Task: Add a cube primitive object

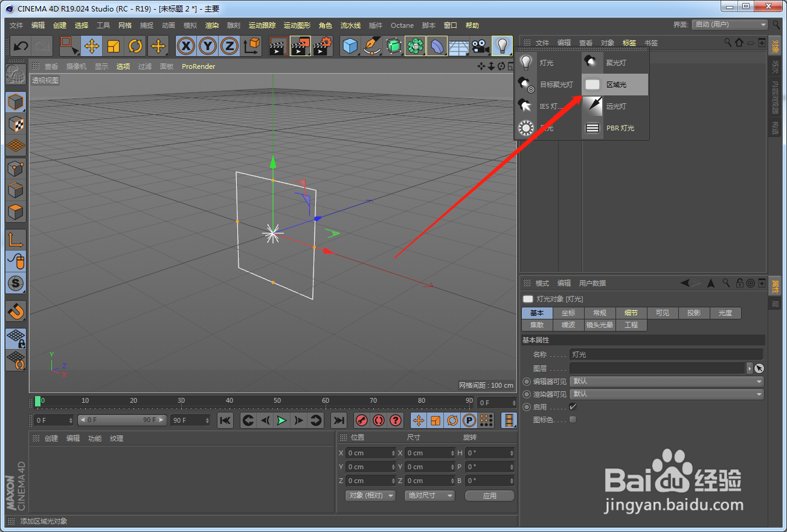Action: 350,46
